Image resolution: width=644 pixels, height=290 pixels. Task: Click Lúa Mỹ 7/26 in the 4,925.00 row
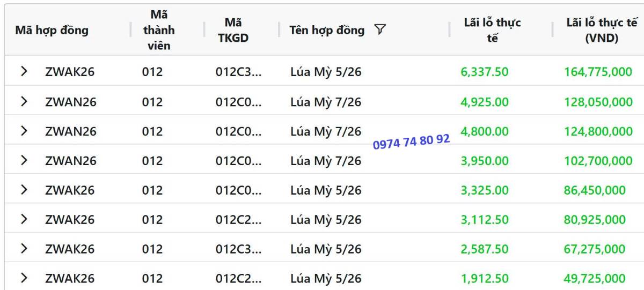point(326,102)
